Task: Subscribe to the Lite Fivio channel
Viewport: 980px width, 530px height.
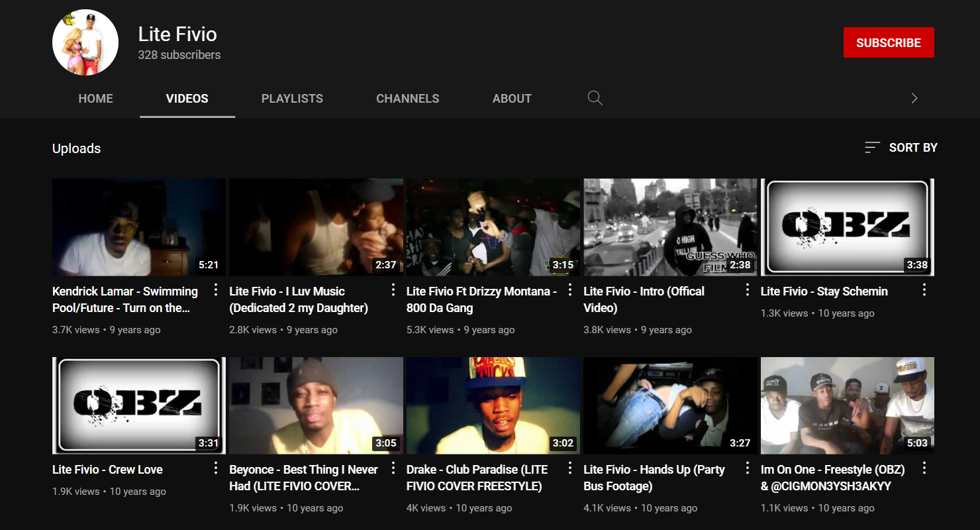Action: pos(888,42)
